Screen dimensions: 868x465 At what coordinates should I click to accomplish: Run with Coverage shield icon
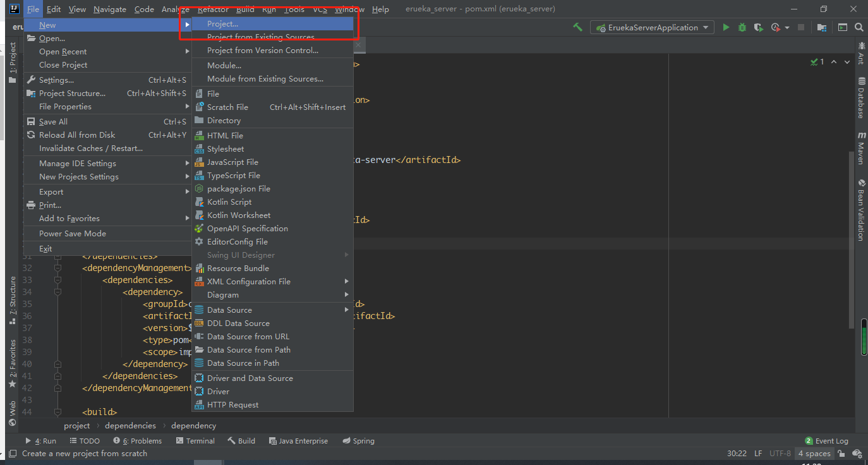click(759, 27)
